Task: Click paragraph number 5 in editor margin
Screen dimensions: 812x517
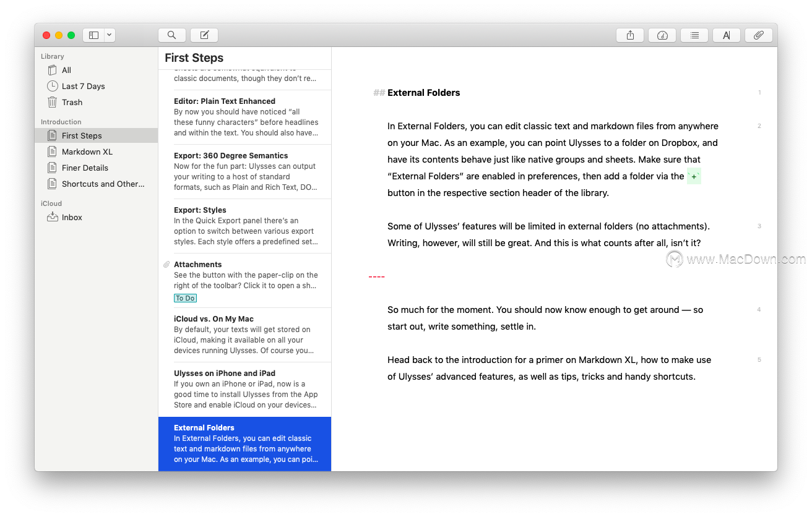Action: click(759, 360)
